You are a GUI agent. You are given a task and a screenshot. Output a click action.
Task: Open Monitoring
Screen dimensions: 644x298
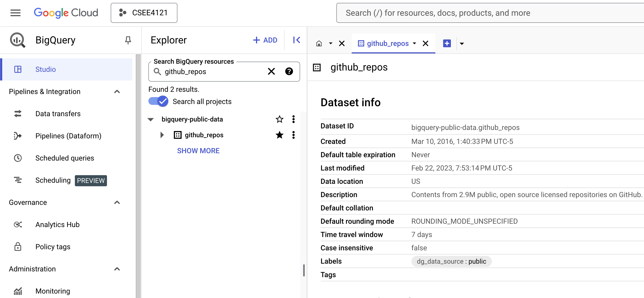click(x=52, y=291)
